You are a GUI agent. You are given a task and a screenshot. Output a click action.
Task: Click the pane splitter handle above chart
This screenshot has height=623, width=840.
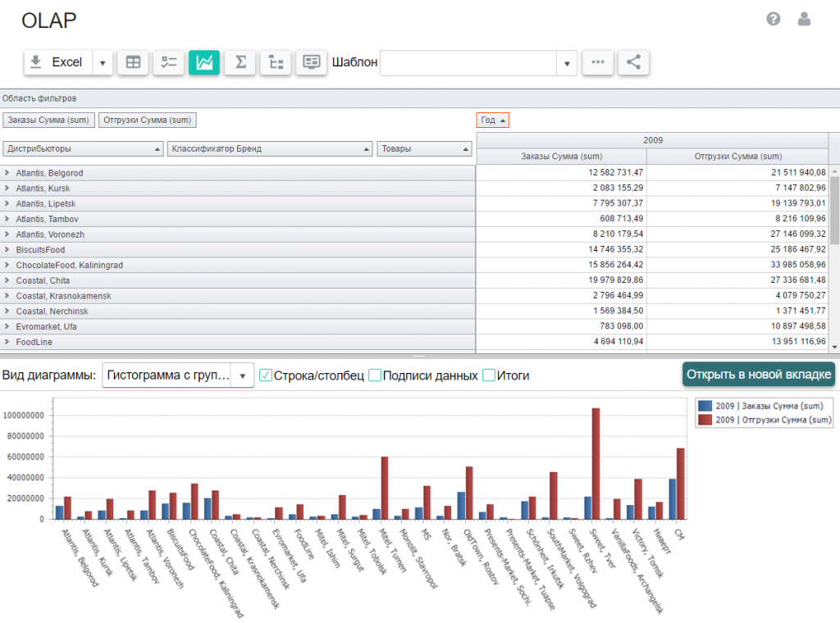tap(419, 356)
